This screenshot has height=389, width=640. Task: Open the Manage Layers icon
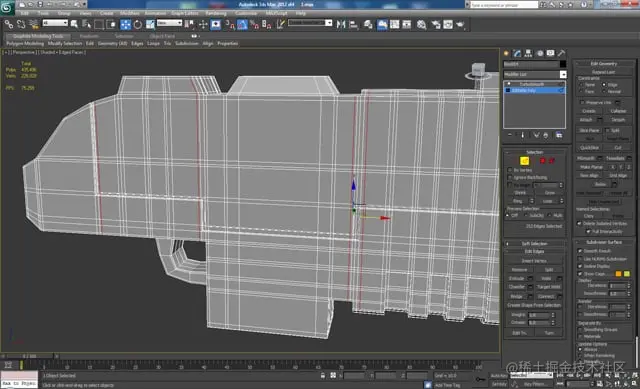tap(368, 24)
